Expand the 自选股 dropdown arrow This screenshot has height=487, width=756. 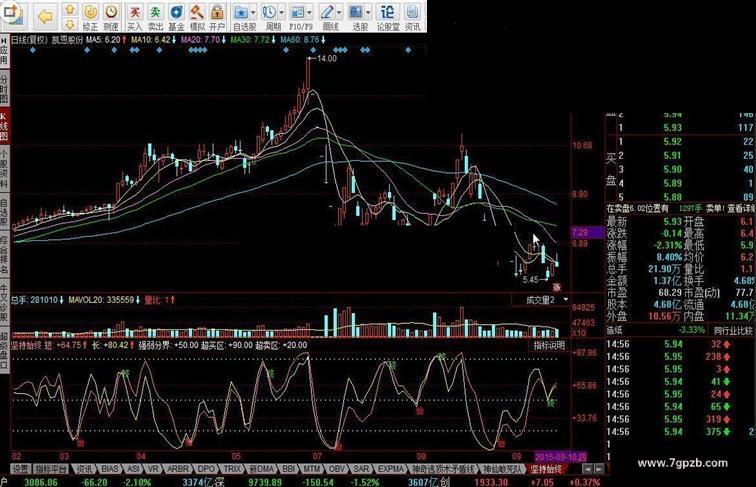point(254,12)
